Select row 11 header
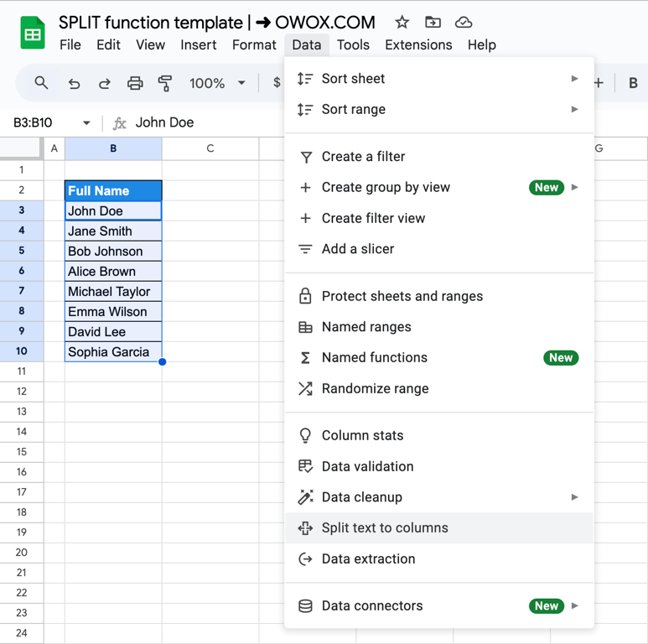The height and width of the screenshot is (644, 648). 22,371
